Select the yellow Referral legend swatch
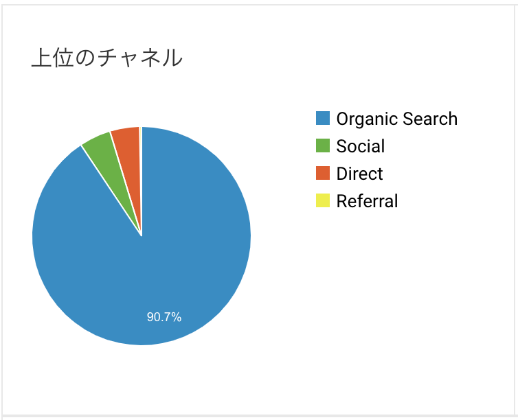The height and width of the screenshot is (420, 518). (323, 200)
